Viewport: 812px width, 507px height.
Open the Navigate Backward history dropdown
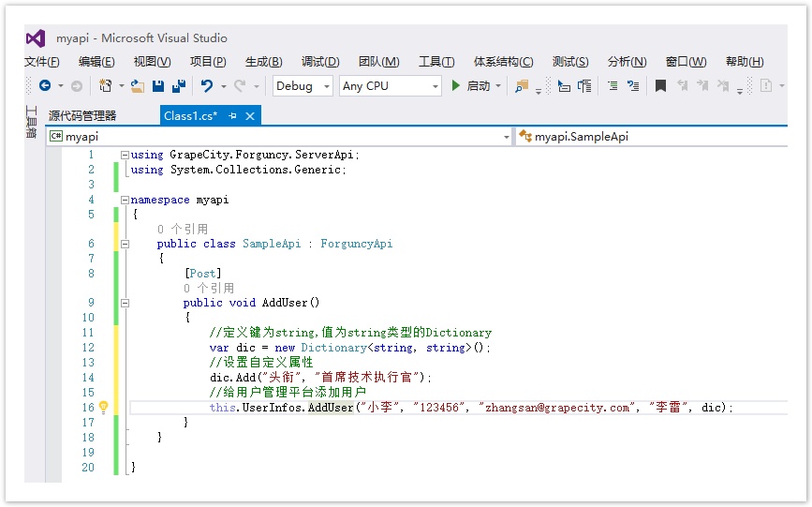61,86
